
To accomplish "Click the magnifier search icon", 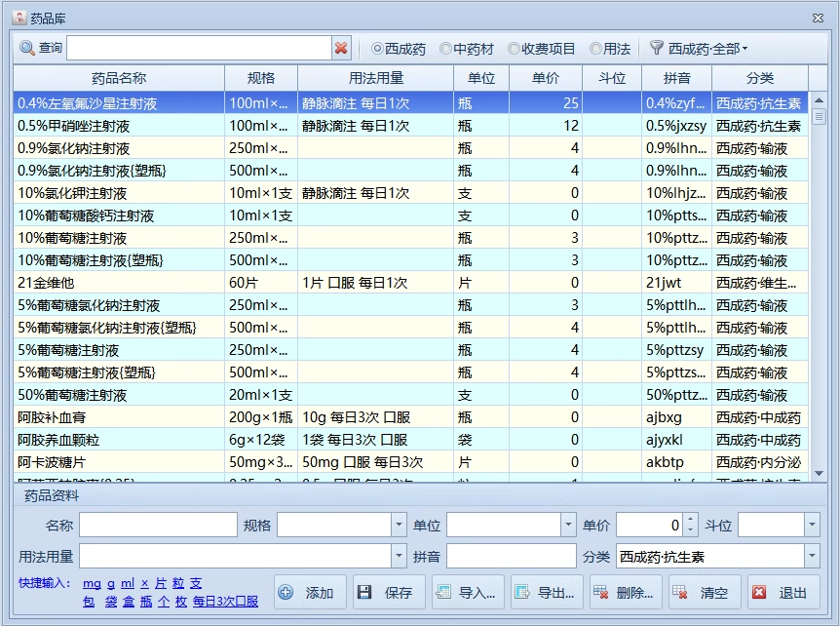I will coord(26,48).
